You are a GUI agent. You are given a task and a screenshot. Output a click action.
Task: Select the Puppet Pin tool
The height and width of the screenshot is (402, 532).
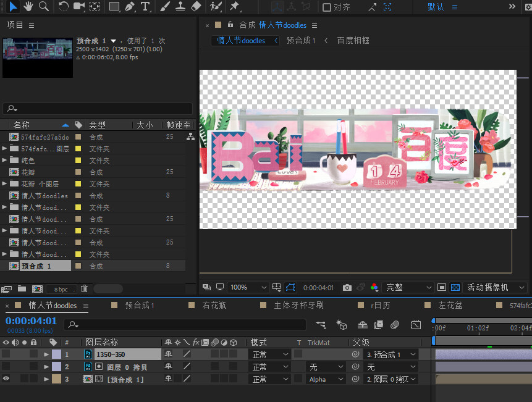pos(234,6)
